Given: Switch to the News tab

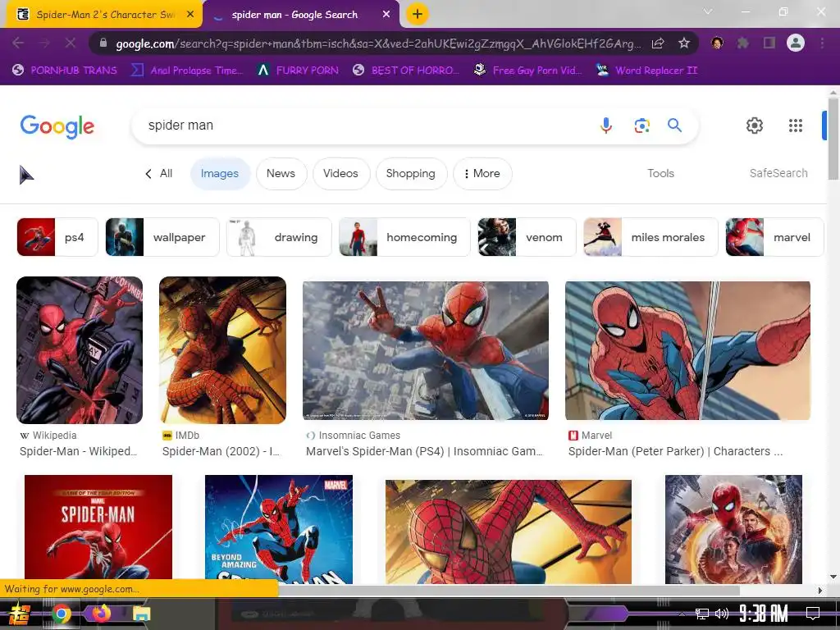Looking at the screenshot, I should (281, 174).
